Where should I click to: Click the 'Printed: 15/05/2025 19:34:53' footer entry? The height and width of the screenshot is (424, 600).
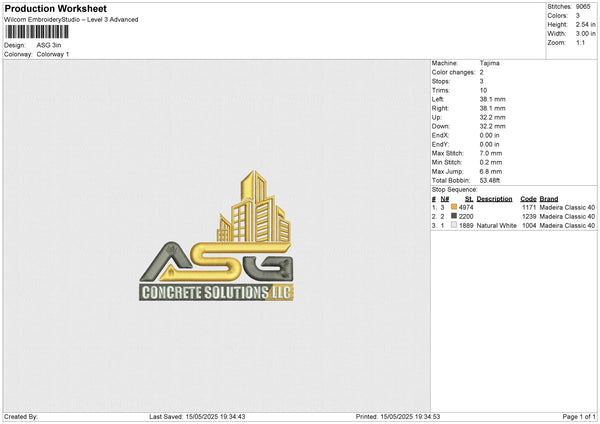398,417
